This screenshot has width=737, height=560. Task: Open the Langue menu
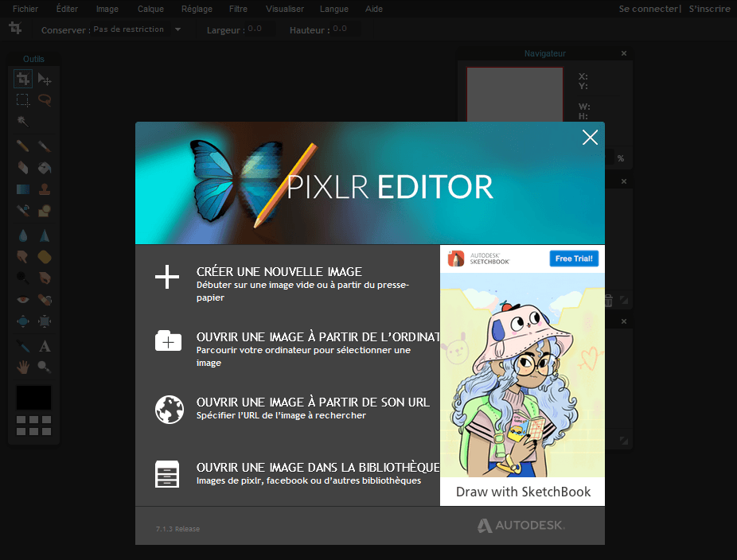[x=334, y=9]
